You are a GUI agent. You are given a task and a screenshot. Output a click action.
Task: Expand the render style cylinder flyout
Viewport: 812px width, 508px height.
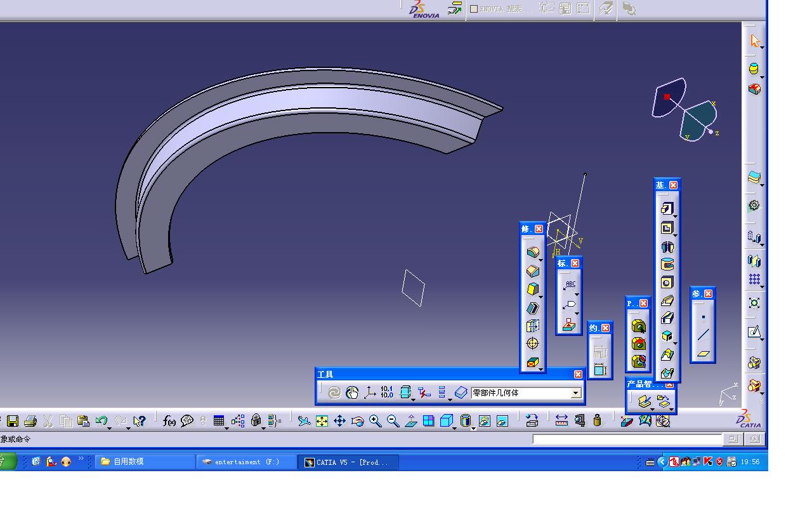pyautogui.click(x=473, y=427)
